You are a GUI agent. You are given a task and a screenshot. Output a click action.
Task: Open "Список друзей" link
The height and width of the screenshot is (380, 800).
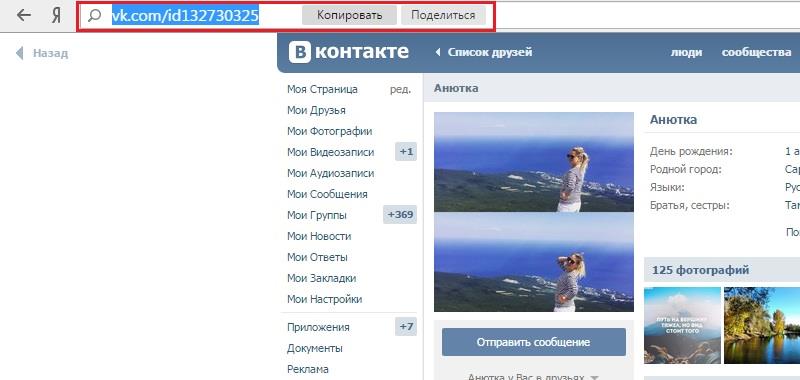490,52
